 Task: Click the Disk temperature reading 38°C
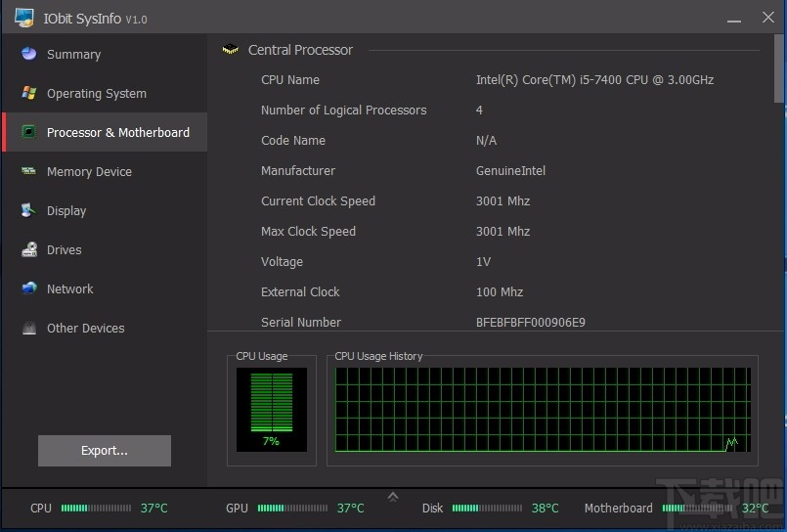[545, 509]
